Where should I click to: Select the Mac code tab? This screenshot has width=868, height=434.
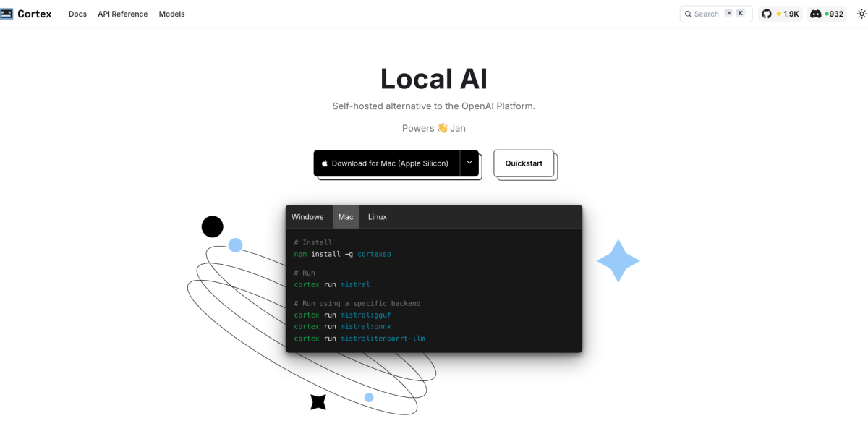(346, 217)
